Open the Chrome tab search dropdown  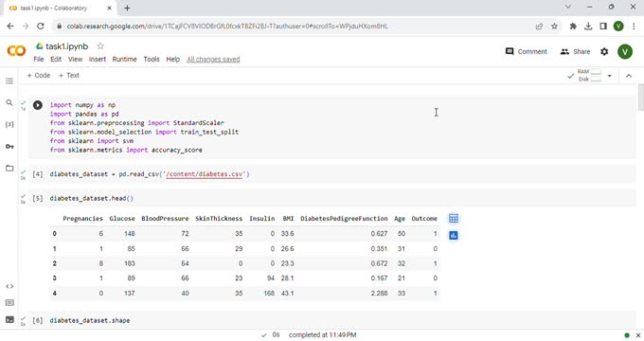coord(568,7)
